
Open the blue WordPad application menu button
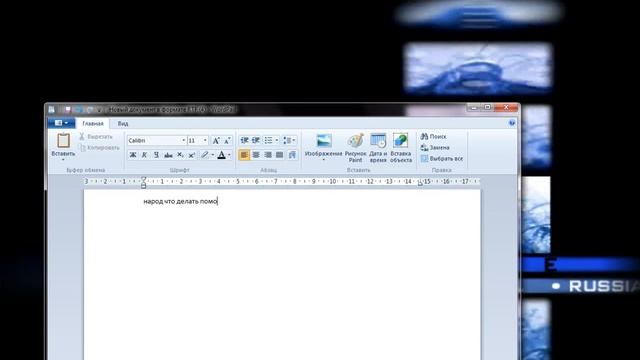pos(61,123)
